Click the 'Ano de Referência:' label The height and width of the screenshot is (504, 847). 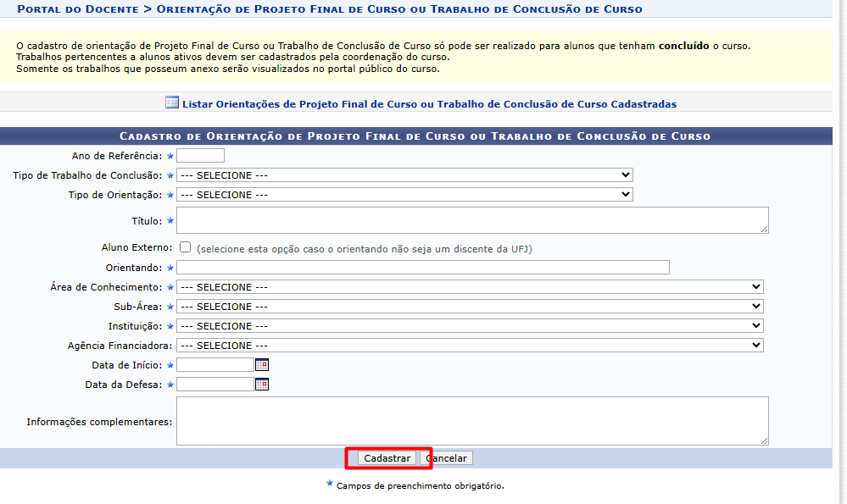point(117,156)
